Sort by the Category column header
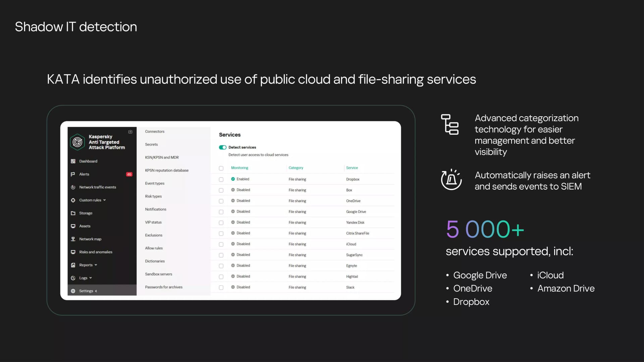644x362 pixels. tap(296, 168)
